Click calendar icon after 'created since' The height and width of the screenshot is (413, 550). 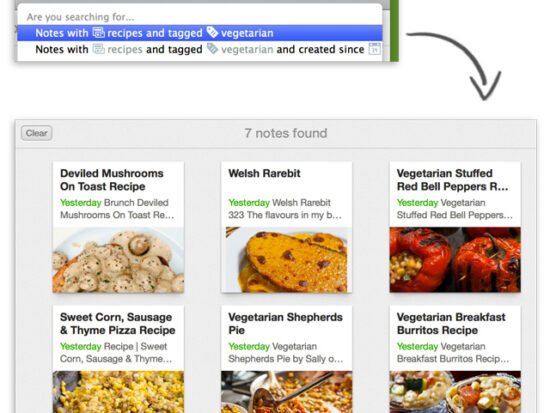click(374, 49)
